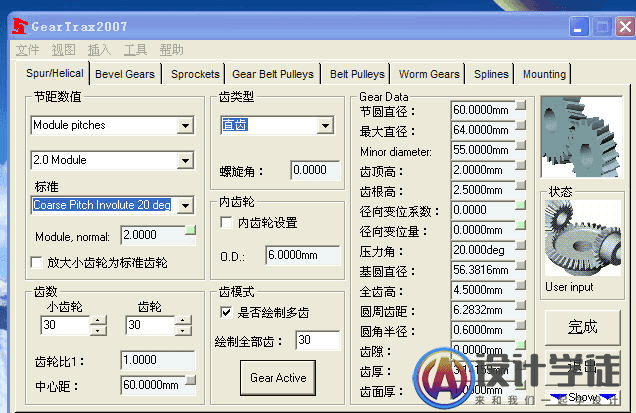Screen dimensions: 636x413
Task: Click the 径向变位系数 value field
Action: (x=483, y=210)
